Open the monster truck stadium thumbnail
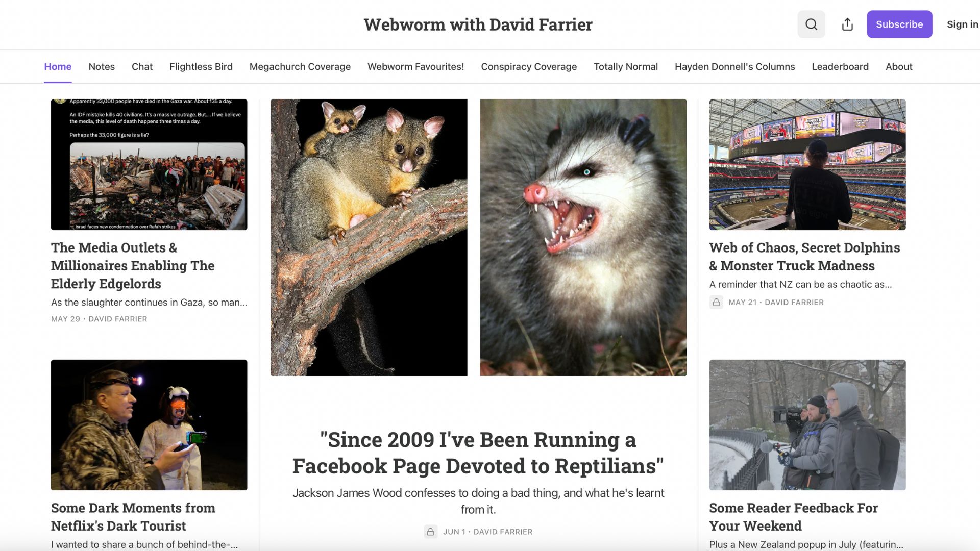Image resolution: width=980 pixels, height=551 pixels. (807, 164)
